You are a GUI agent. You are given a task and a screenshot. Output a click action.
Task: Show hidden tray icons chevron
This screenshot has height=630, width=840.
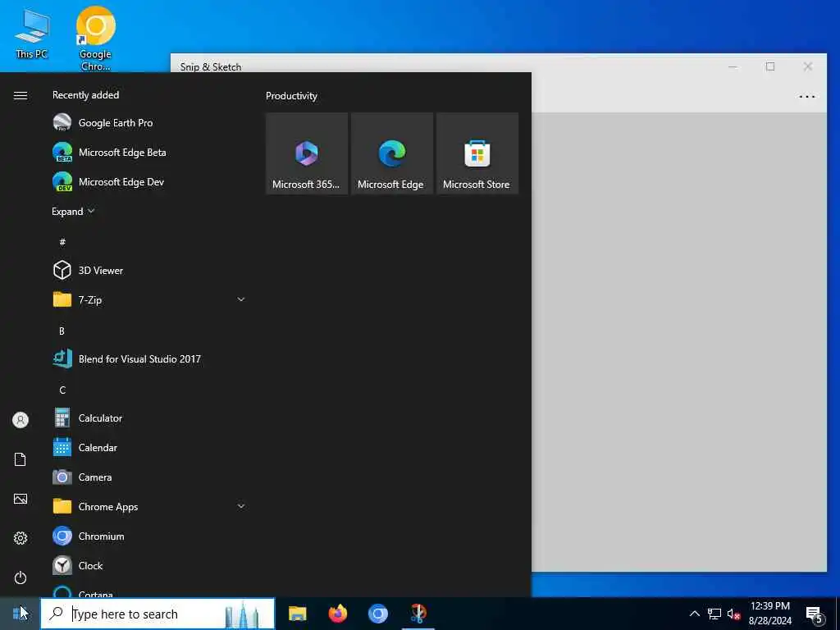(694, 614)
